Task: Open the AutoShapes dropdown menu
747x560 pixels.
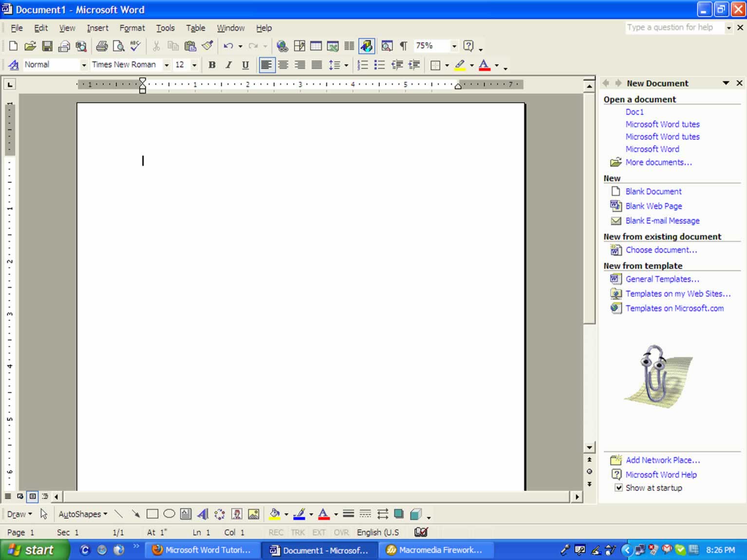Action: (x=83, y=514)
